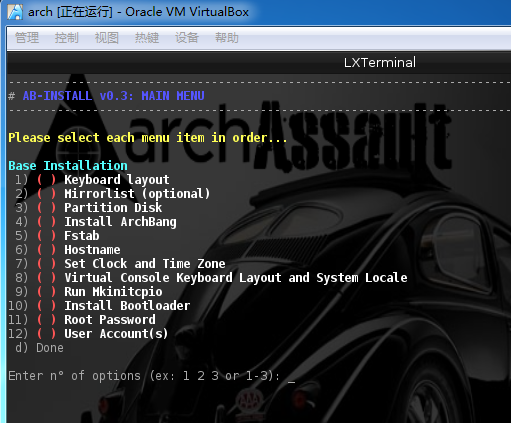Click the Hostname checkbox marker
Image resolution: width=511 pixels, height=423 pixels.
coord(46,250)
